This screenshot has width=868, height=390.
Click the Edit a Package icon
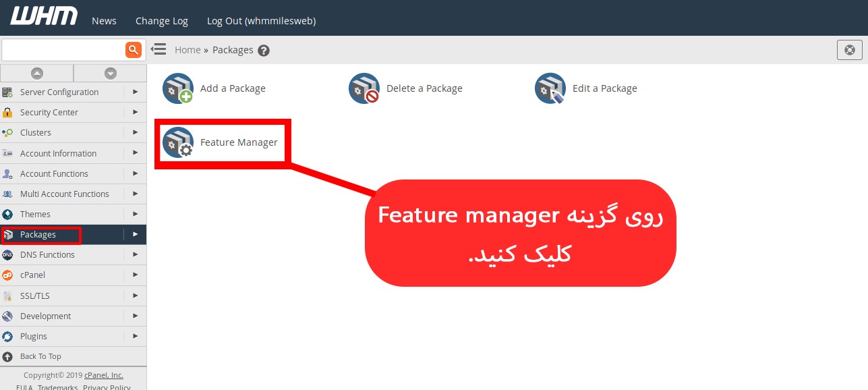coord(550,88)
